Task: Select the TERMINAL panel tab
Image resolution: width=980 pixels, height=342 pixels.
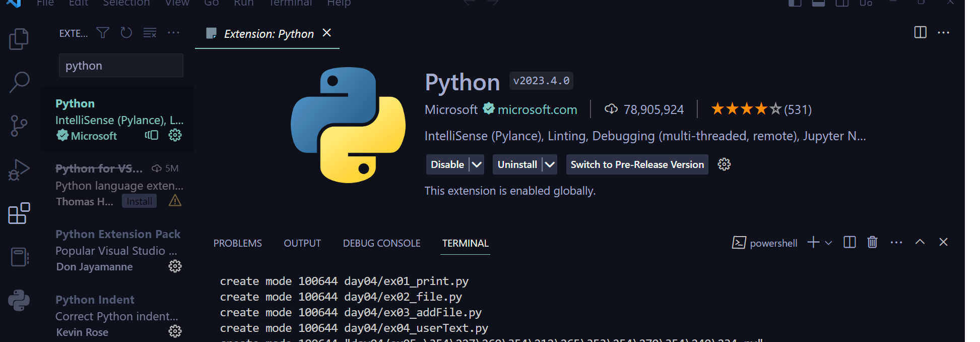Action: click(465, 243)
